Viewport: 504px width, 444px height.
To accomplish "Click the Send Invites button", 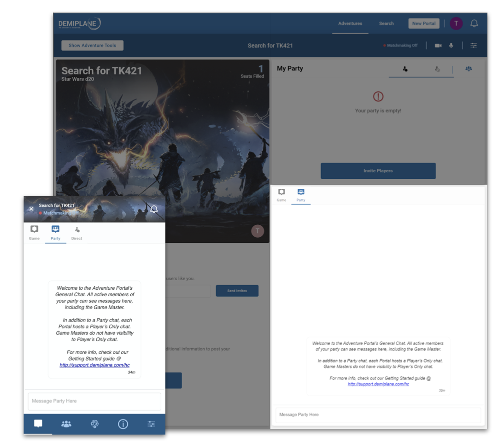I will (x=237, y=291).
